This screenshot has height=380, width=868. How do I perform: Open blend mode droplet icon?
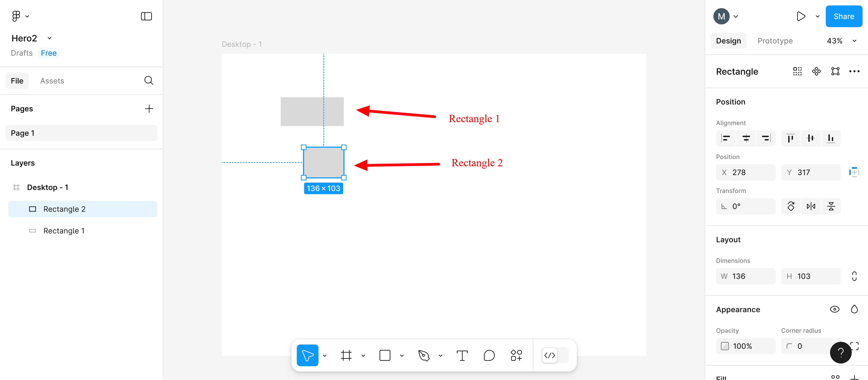tap(854, 309)
